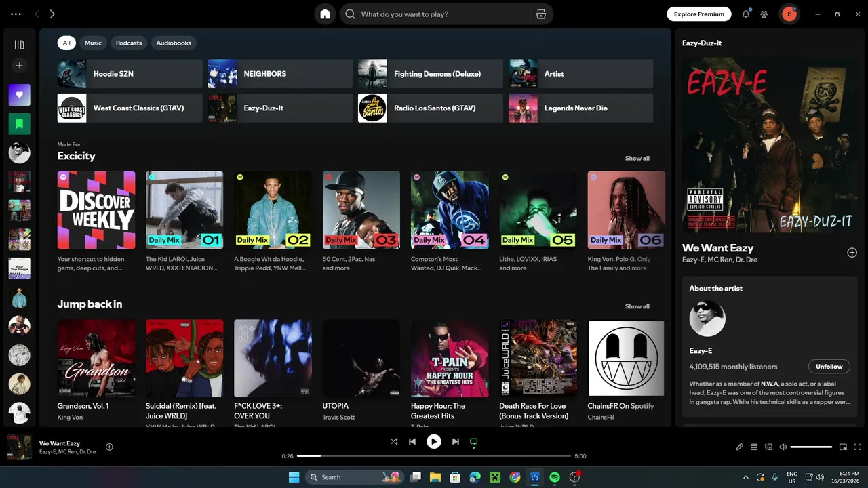The height and width of the screenshot is (488, 868).
Task: Show hidden system tray icons
Action: tap(746, 477)
